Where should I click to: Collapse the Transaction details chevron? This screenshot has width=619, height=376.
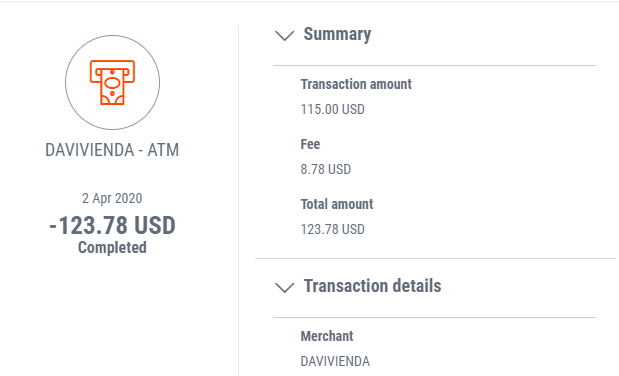[x=285, y=288]
